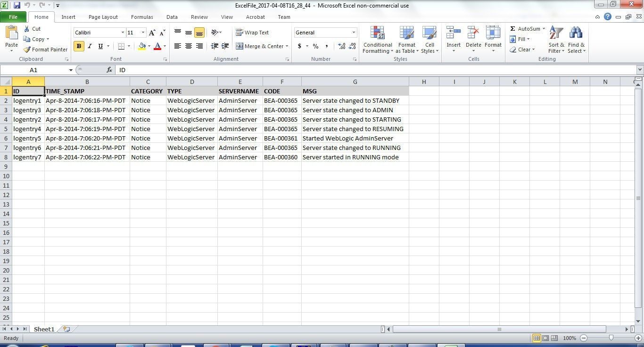This screenshot has width=644, height=347.
Task: Toggle Center horizontal alignment
Action: (189, 46)
